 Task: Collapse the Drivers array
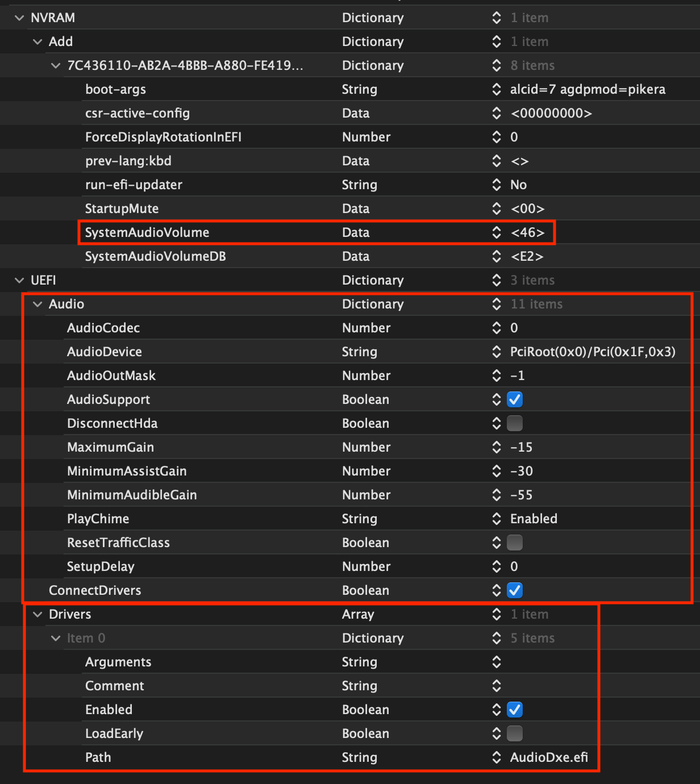click(x=37, y=614)
